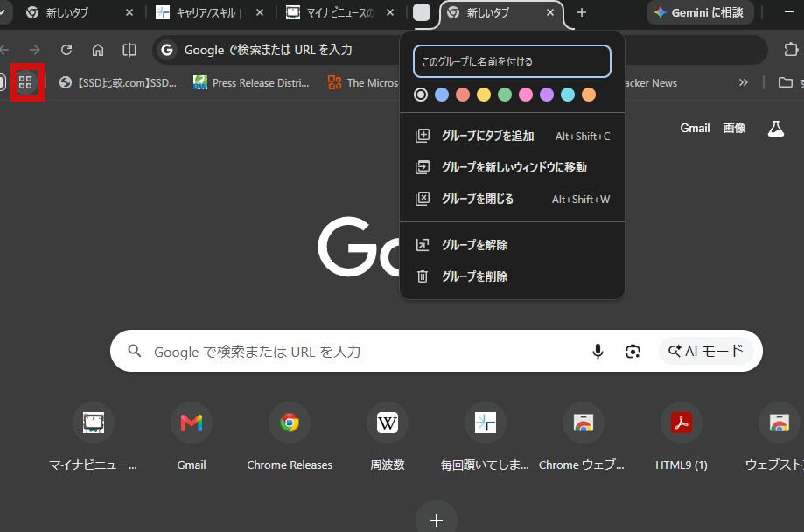Open the apps grid shortcut in bookmarks bar
Viewport: 804px width, 532px height.
[x=25, y=82]
